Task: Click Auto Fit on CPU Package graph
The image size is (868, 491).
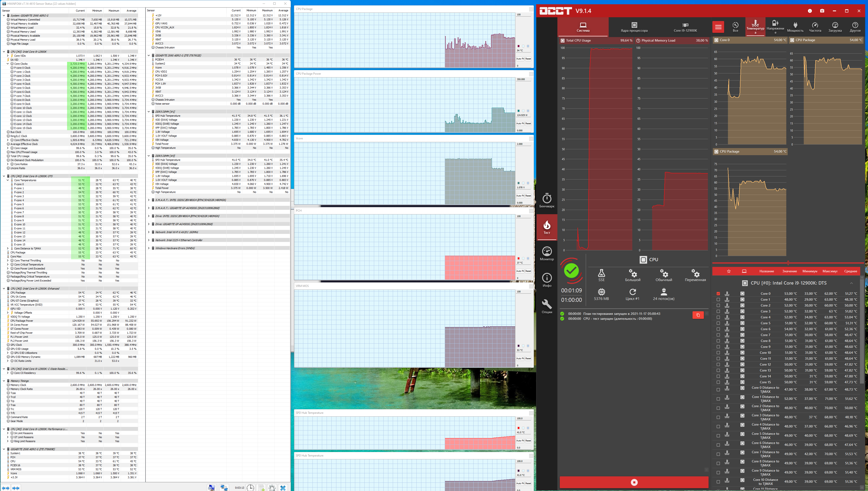Action: [520, 59]
